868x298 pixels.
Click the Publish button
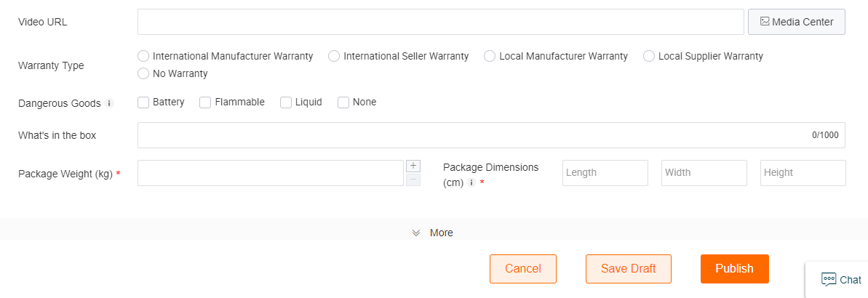[735, 269]
